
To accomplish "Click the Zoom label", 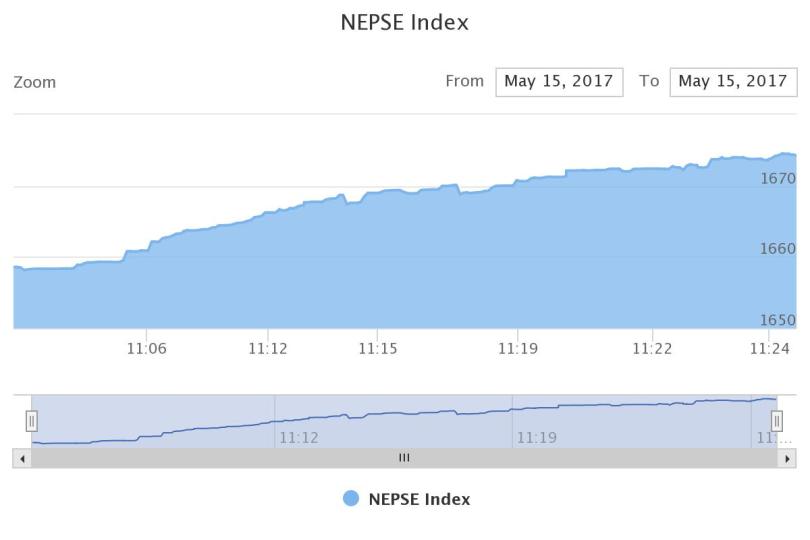I will [x=35, y=82].
